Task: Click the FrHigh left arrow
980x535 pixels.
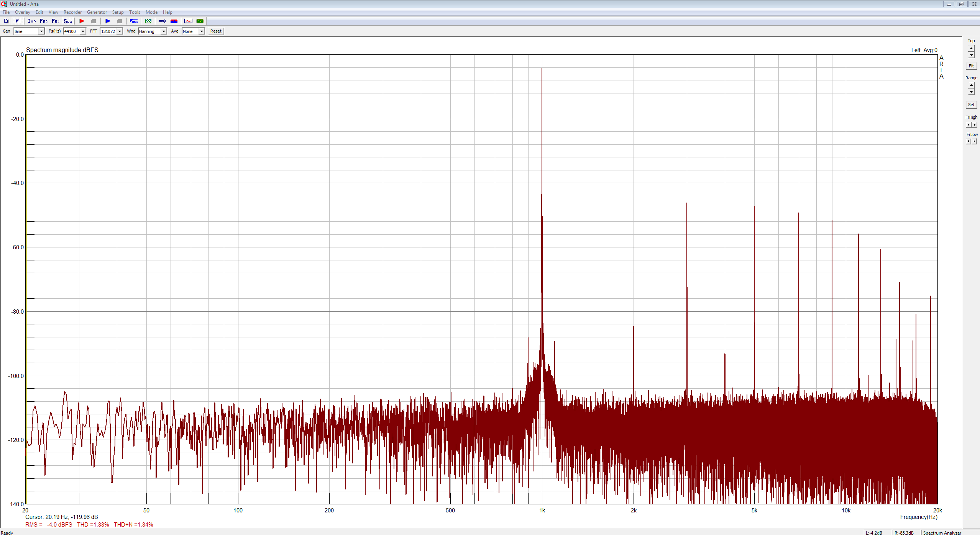Action: click(x=969, y=125)
